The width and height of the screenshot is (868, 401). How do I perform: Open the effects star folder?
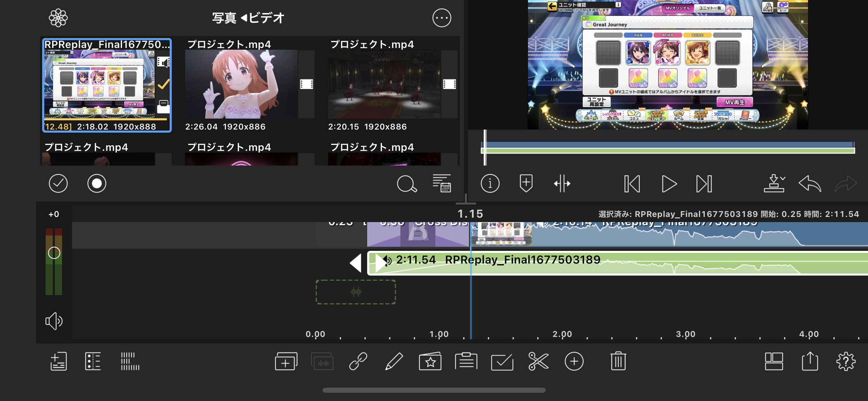430,361
